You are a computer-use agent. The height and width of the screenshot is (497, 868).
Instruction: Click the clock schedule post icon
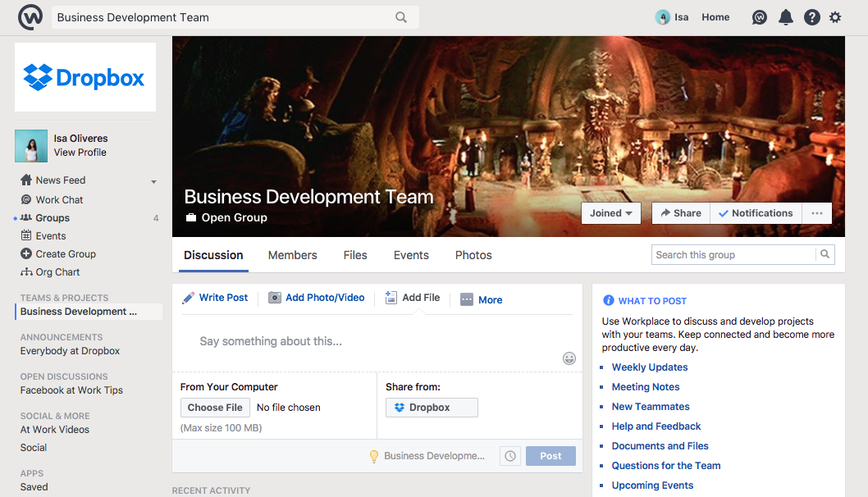(510, 456)
